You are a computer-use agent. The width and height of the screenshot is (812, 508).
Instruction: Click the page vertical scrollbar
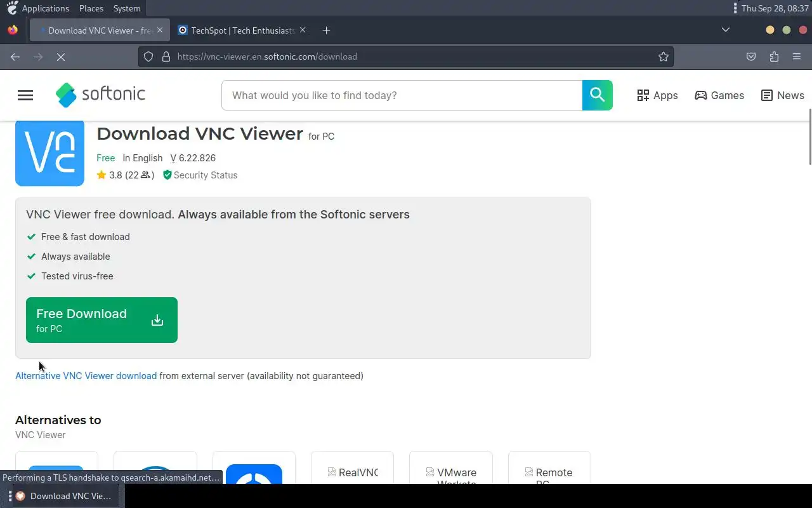[809, 137]
